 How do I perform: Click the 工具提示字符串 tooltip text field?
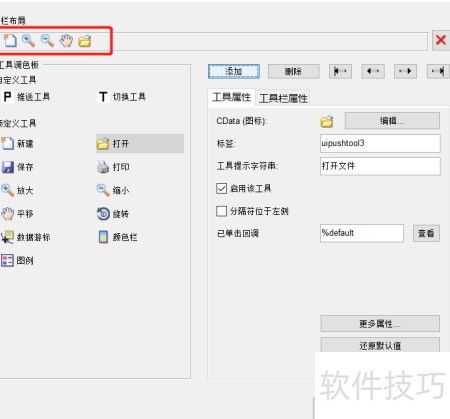[380, 166]
